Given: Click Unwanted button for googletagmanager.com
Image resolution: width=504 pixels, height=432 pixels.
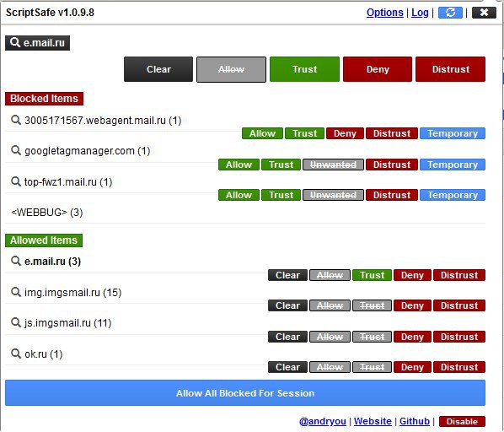Looking at the screenshot, I should (333, 165).
